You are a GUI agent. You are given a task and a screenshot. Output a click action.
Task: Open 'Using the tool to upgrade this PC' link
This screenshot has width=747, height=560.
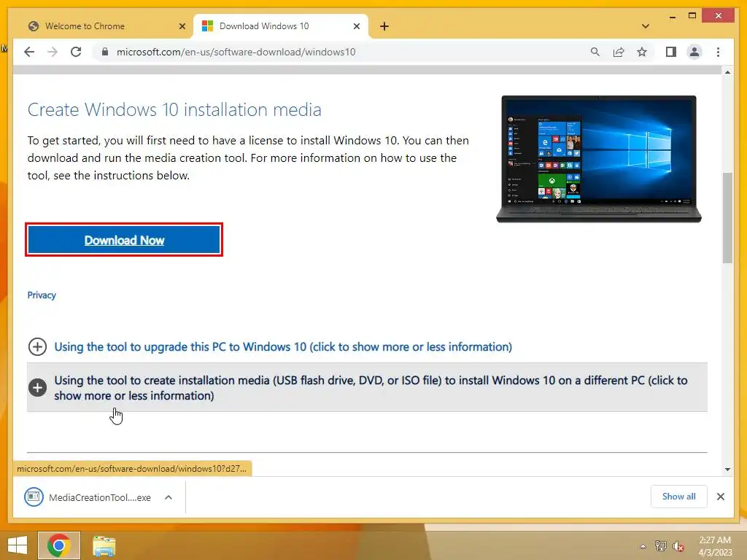tap(283, 346)
